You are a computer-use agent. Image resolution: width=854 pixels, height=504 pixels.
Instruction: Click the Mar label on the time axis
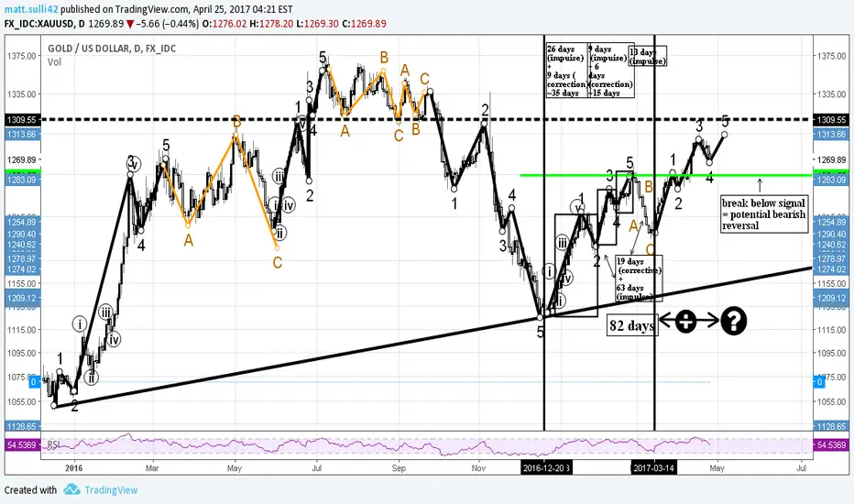coord(152,468)
